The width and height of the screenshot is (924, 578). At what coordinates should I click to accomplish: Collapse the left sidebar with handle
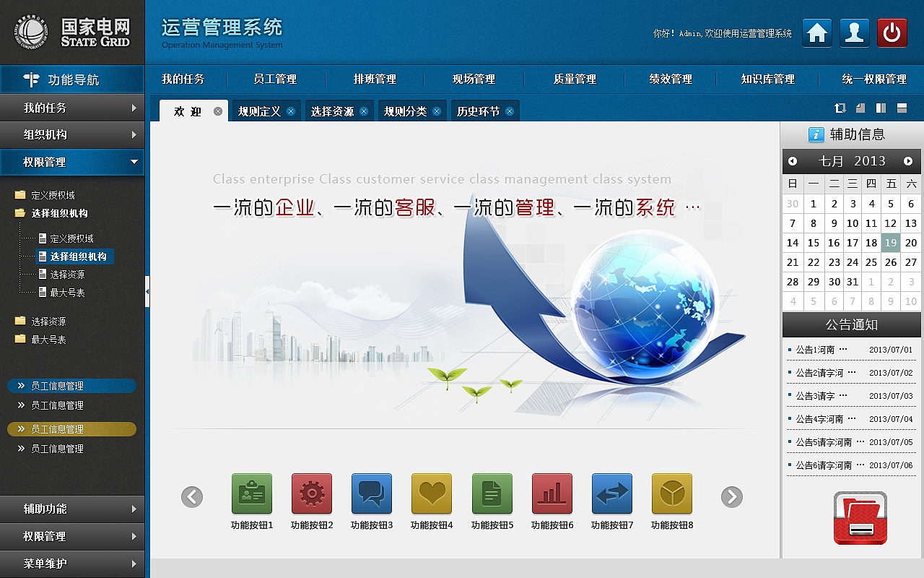tap(147, 291)
